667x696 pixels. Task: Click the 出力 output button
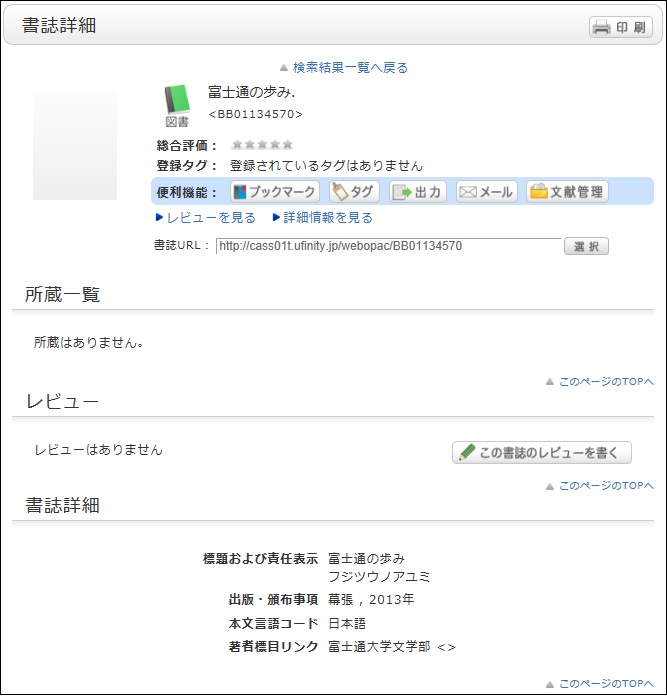[x=418, y=192]
